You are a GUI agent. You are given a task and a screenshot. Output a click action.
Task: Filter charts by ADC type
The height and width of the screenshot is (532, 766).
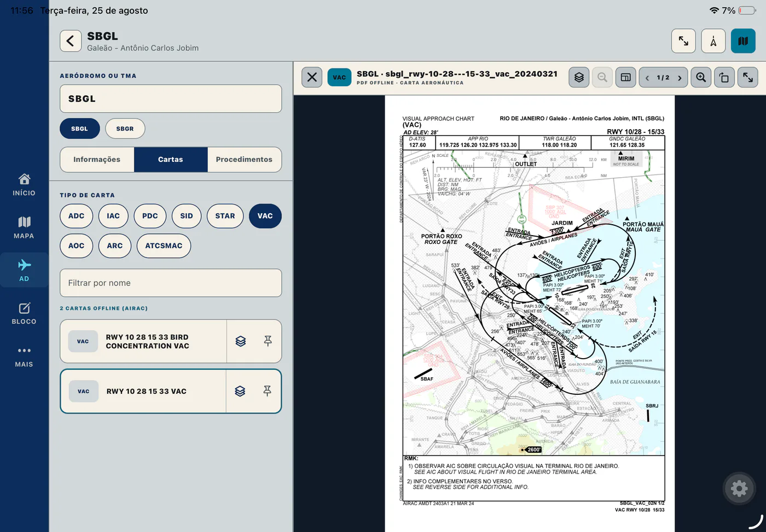pyautogui.click(x=77, y=216)
